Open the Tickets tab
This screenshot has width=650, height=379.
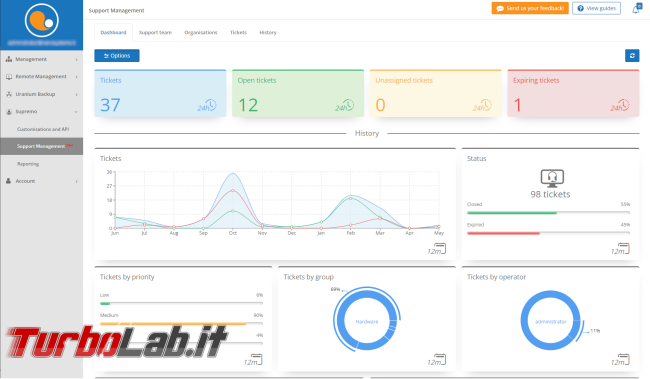click(238, 32)
